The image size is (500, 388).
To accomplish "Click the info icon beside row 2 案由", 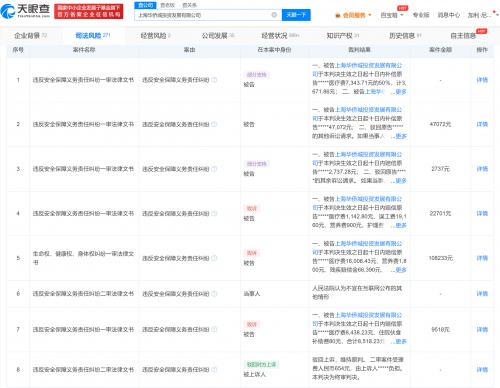I will click(x=214, y=124).
